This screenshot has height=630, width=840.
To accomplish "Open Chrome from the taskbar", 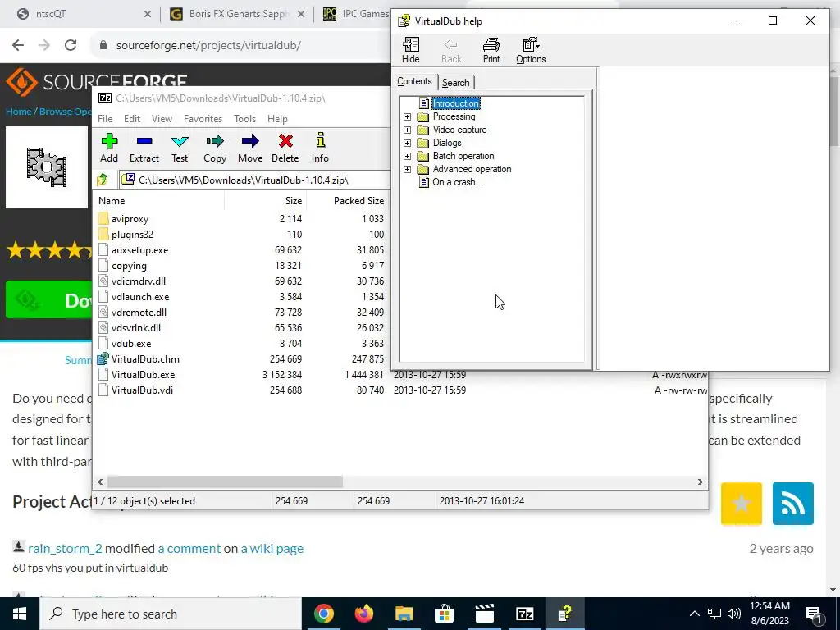I will pyautogui.click(x=323, y=614).
